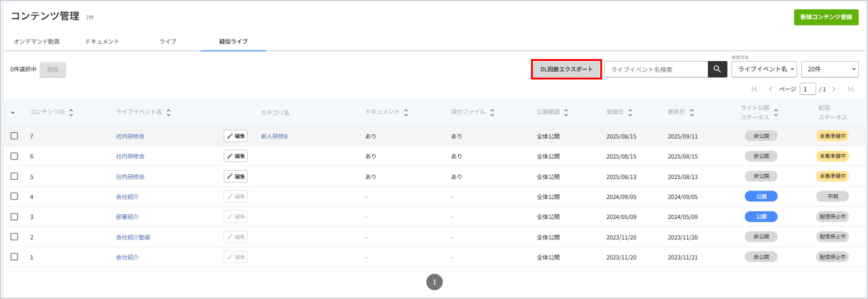This screenshot has height=299, width=868.
Task: Open 新人研修B category link
Action: (x=274, y=136)
